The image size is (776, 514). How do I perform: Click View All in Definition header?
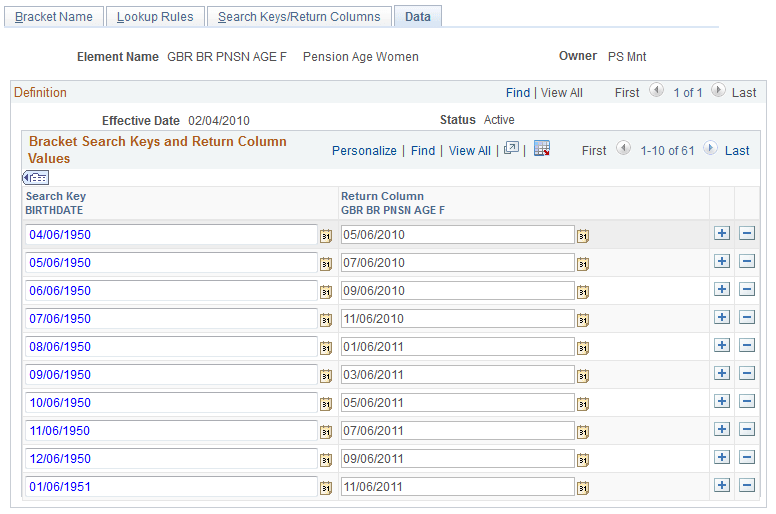tap(562, 93)
